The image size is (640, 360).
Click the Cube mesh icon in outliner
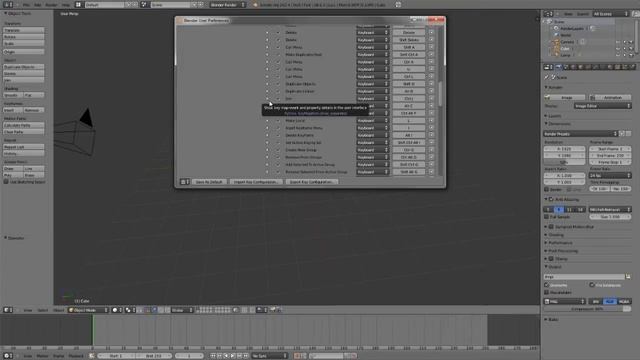point(556,48)
